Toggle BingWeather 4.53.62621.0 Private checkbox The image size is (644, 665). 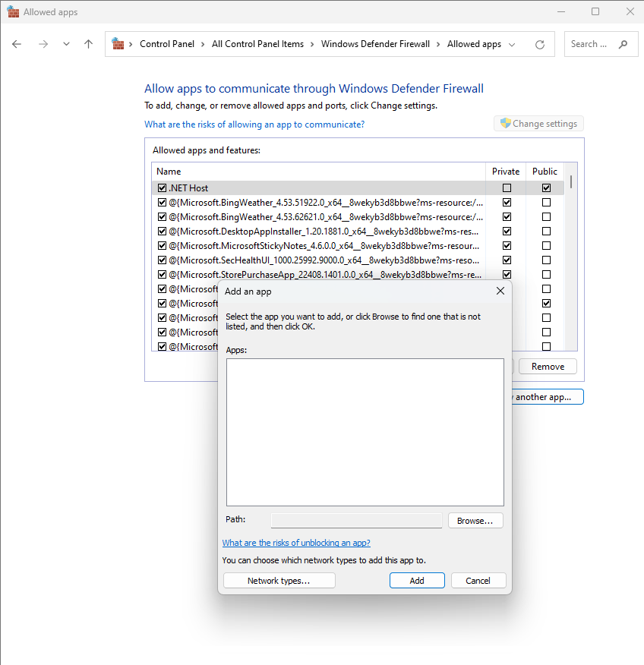507,216
